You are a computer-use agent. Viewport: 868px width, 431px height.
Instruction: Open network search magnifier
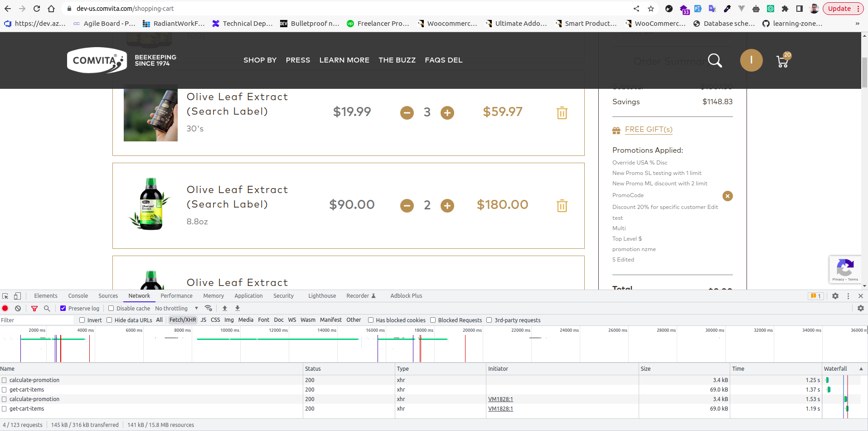(47, 308)
